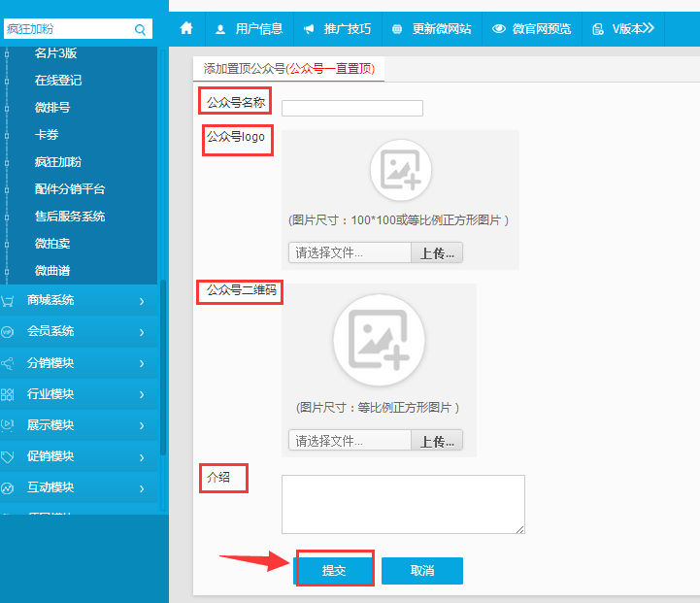Click the play-screen icon for 展示模块
The width and height of the screenshot is (700, 603).
click(x=8, y=425)
